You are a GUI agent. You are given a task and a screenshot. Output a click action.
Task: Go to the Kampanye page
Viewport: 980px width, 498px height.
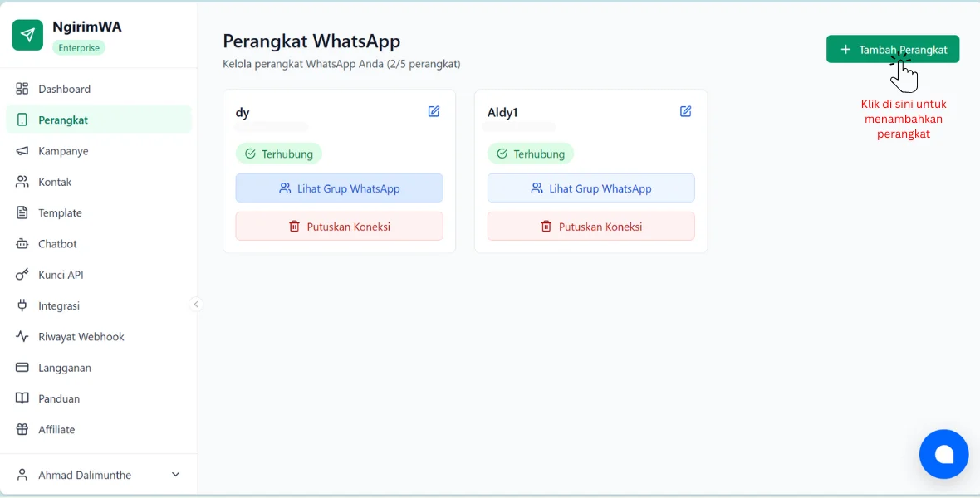coord(99,150)
